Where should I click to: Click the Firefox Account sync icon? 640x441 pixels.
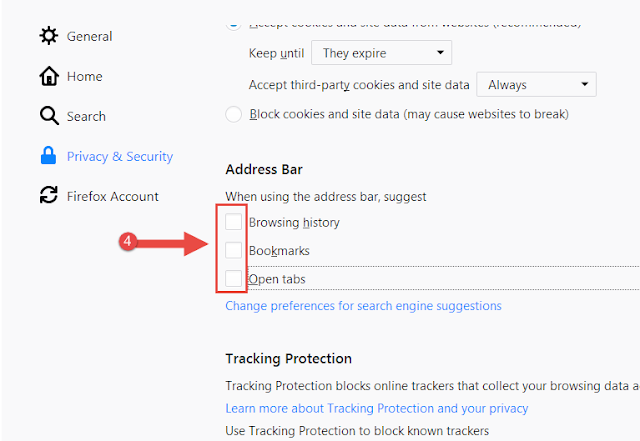click(49, 195)
